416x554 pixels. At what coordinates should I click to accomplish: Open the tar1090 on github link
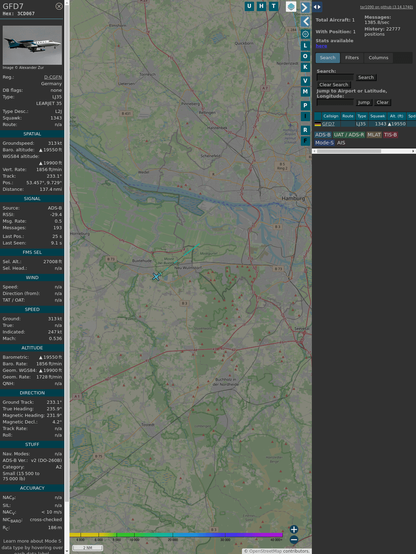click(x=386, y=7)
